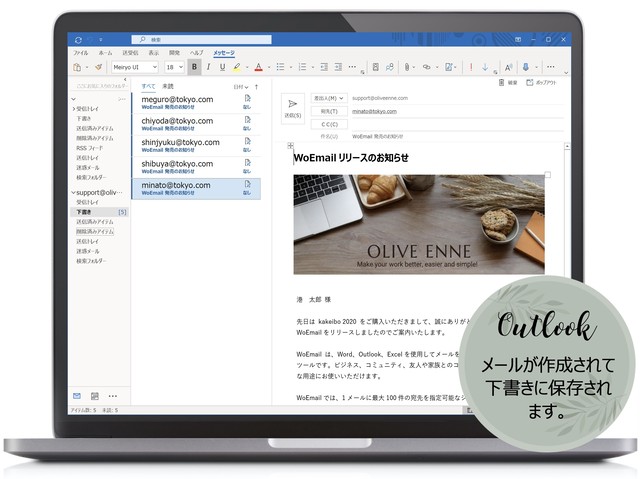Select the Format Painter brush icon
640x479 pixels.
pos(98,67)
